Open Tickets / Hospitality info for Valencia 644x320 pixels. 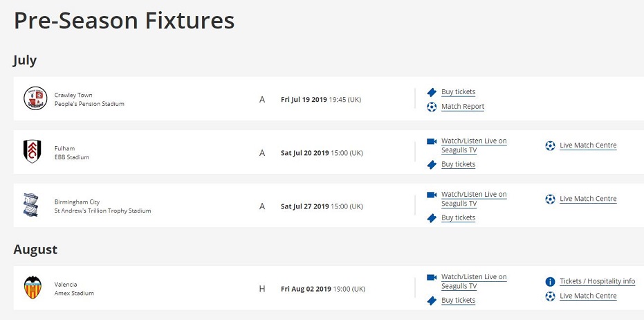(598, 281)
